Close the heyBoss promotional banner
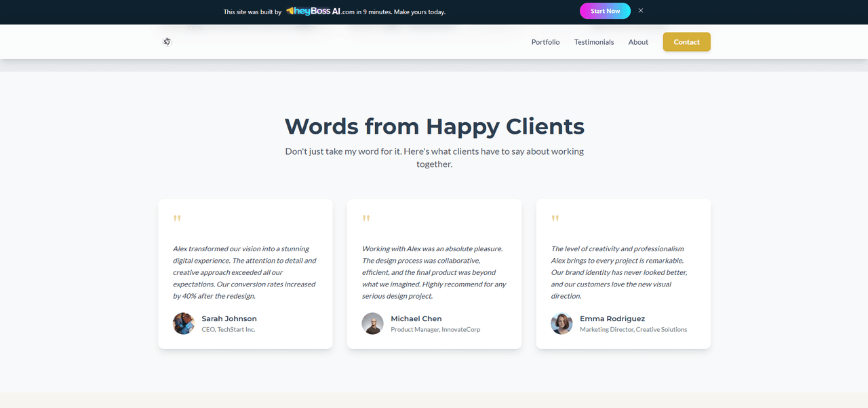 [x=641, y=11]
